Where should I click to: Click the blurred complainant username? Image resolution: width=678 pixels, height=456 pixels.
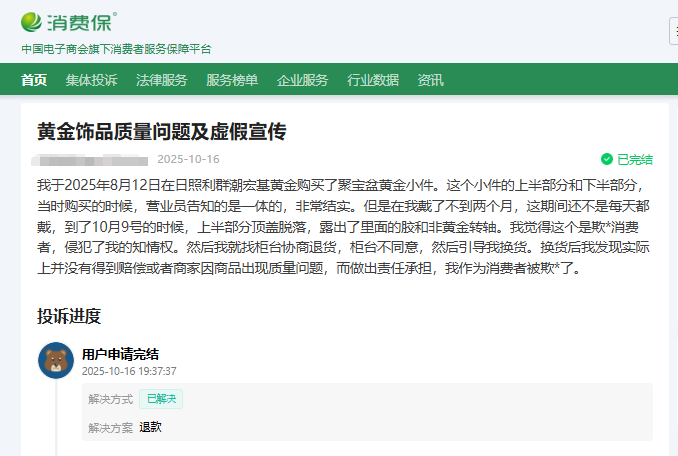point(92,159)
